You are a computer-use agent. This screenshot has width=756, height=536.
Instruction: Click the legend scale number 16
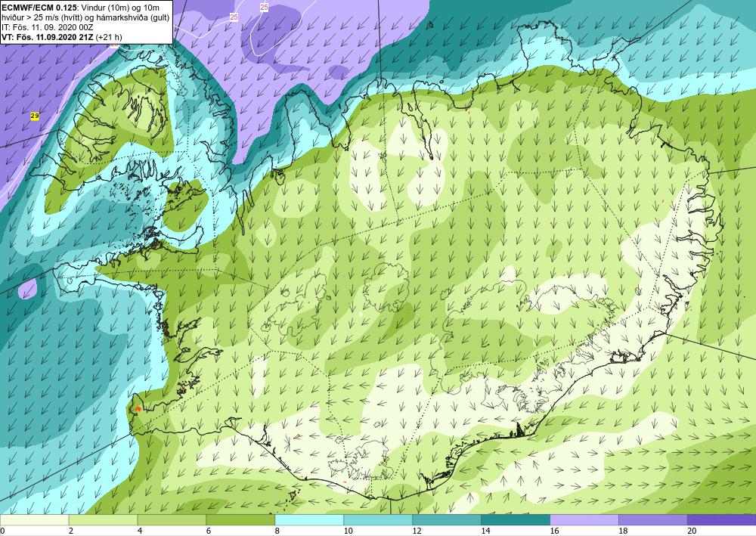[554, 531]
